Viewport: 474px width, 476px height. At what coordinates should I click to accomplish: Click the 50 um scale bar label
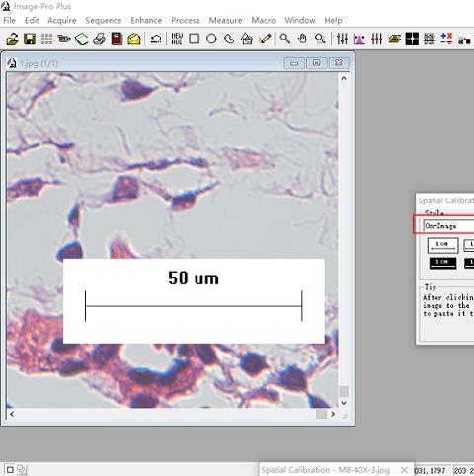(x=194, y=278)
